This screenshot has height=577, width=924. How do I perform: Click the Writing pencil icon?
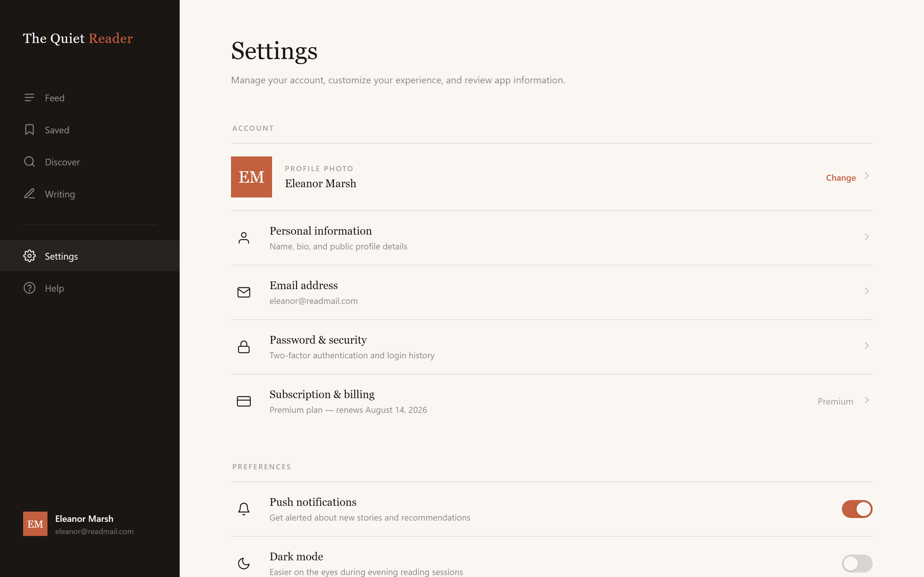[30, 194]
